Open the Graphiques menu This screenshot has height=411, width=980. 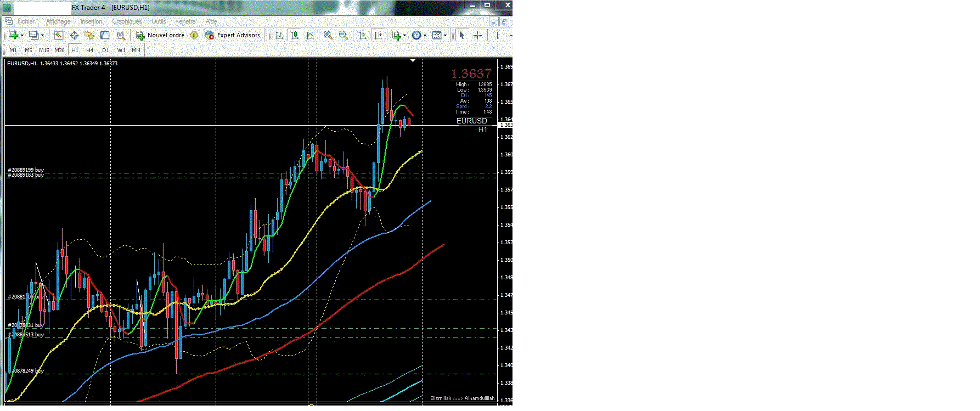click(127, 21)
